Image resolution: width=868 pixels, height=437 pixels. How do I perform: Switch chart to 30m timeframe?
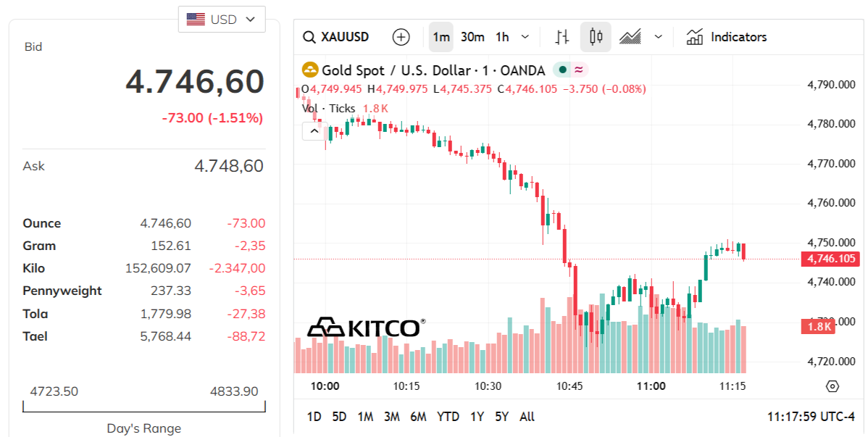(x=472, y=36)
